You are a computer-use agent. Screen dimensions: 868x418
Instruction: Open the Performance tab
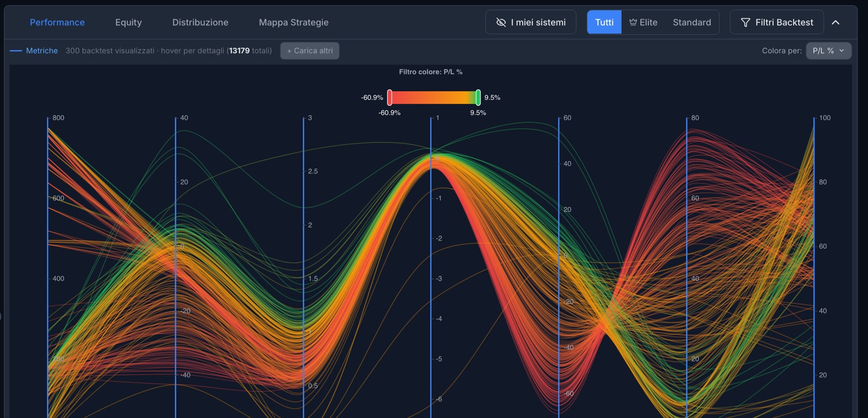pyautogui.click(x=57, y=22)
